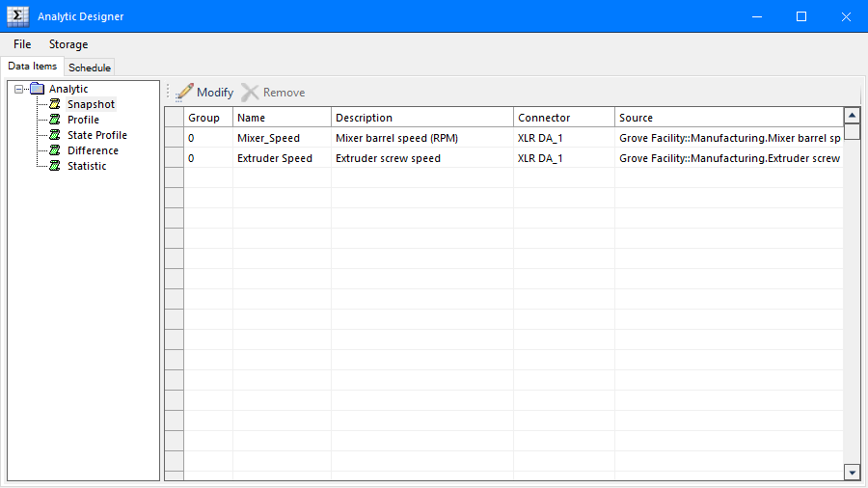
Task: Click the Modify pencil icon
Action: (x=184, y=93)
